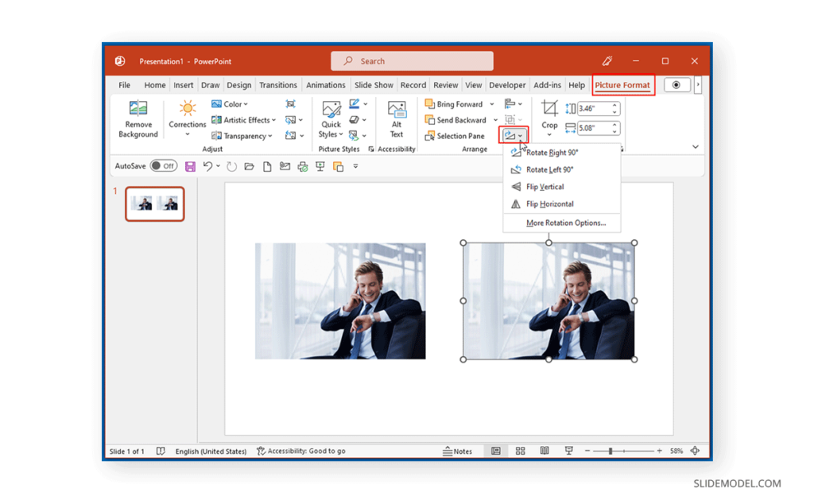Viewport: 814px width, 504px height.
Task: Click the Search box in title bar
Action: 413,61
